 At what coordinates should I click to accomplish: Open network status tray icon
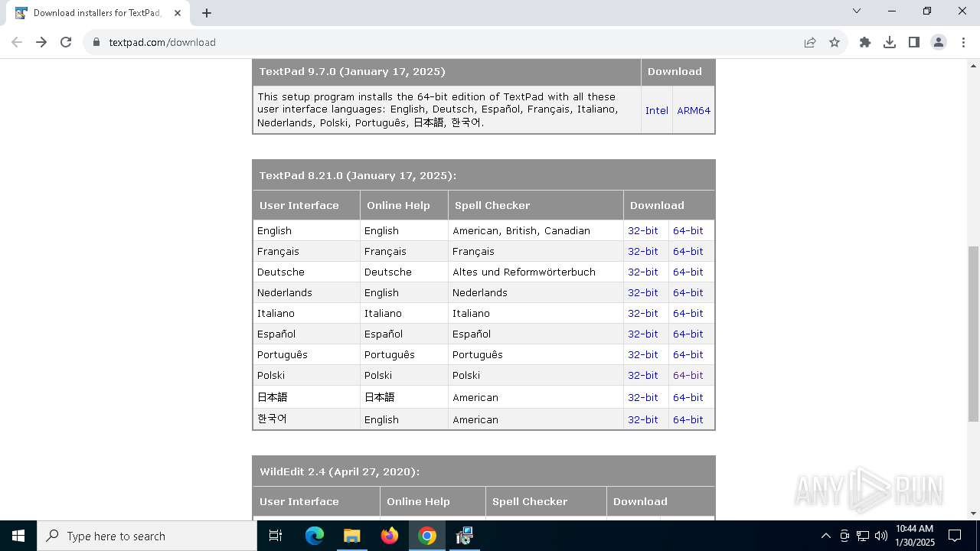[x=863, y=536]
